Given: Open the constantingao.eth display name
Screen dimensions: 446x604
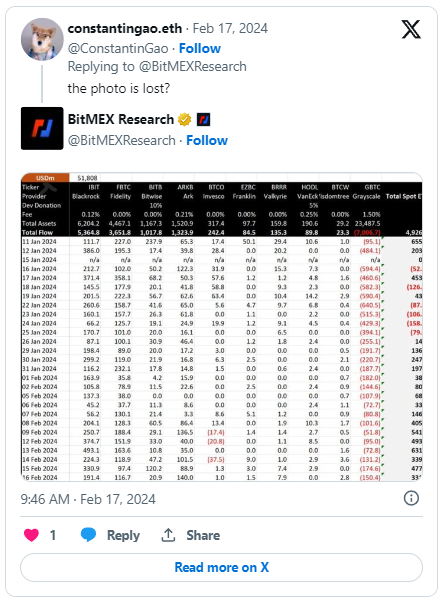Looking at the screenshot, I should pos(125,29).
